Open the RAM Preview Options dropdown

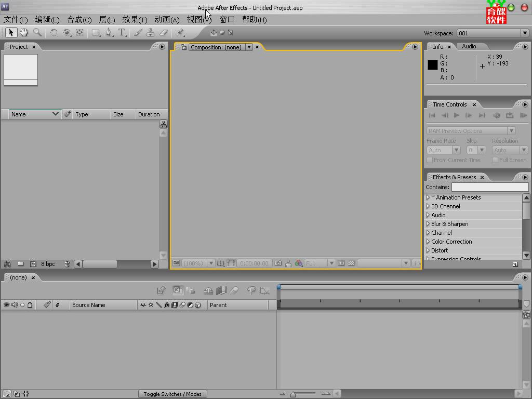(471, 131)
